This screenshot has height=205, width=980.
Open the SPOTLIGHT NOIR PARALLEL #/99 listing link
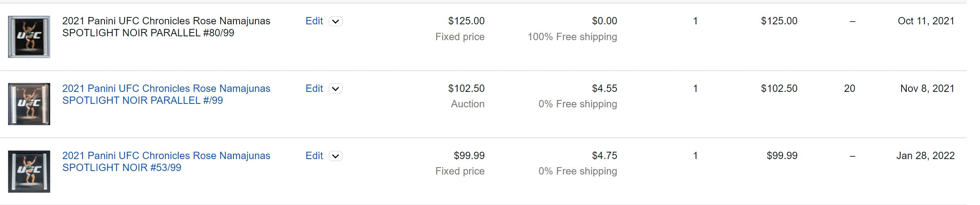166,94
